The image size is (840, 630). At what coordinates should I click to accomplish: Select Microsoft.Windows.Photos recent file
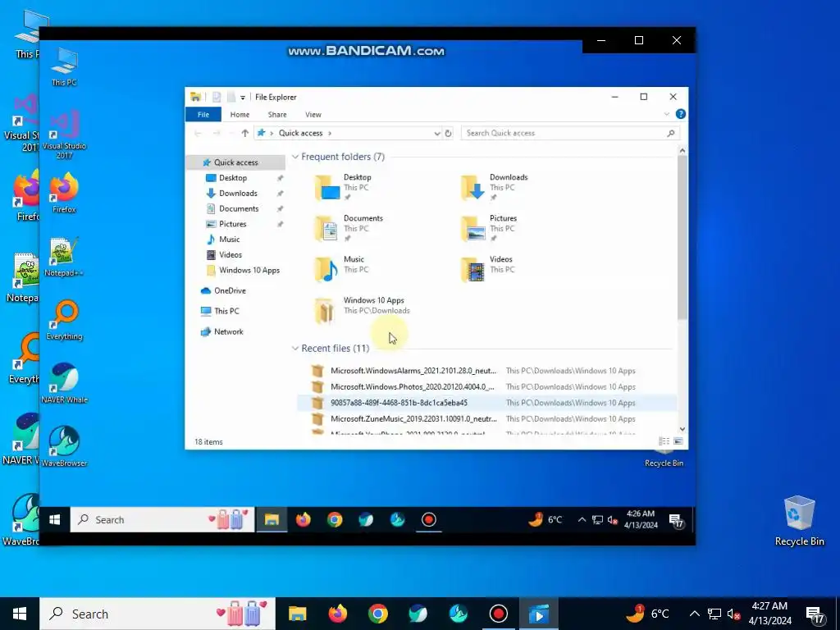click(x=412, y=387)
